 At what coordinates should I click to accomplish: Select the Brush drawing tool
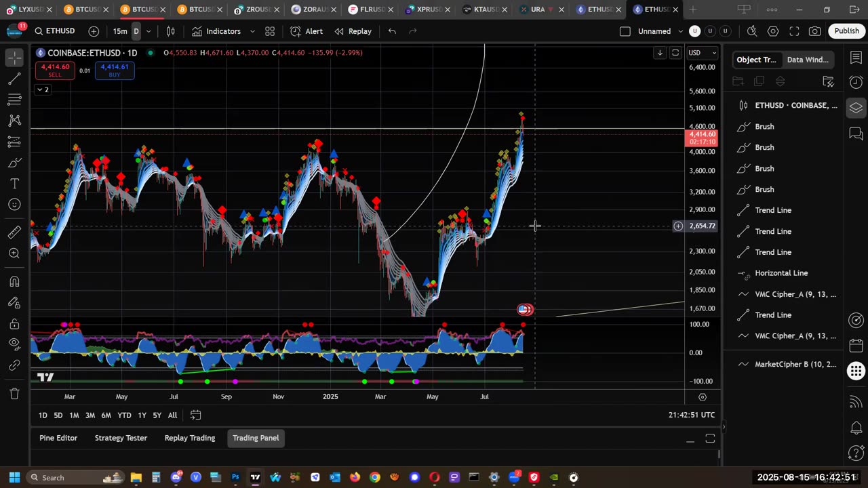click(14, 163)
